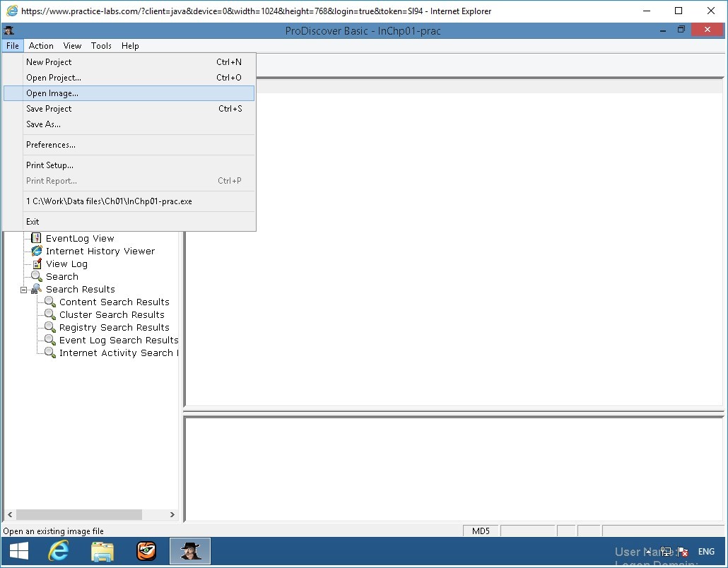The image size is (728, 568).
Task: Open the Help menu
Action: pyautogui.click(x=130, y=45)
